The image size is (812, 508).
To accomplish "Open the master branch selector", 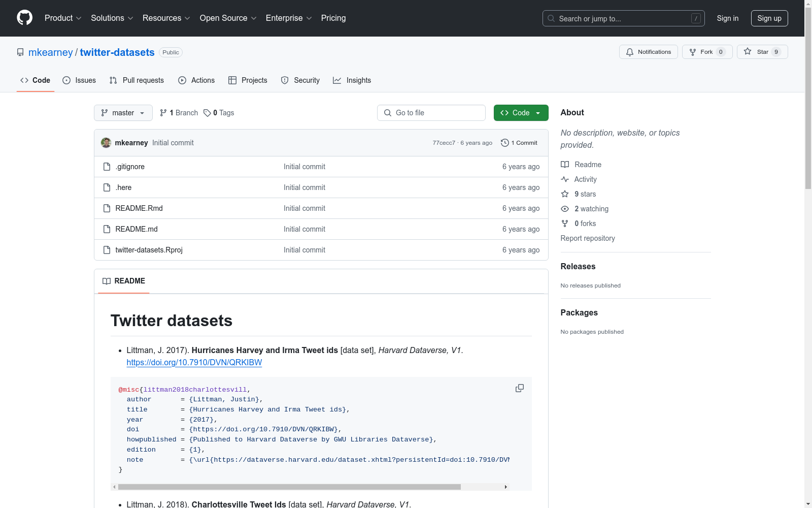I will 123,113.
